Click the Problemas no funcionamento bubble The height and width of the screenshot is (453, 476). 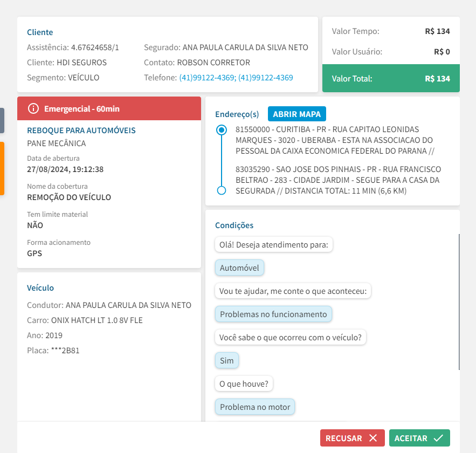tap(273, 314)
